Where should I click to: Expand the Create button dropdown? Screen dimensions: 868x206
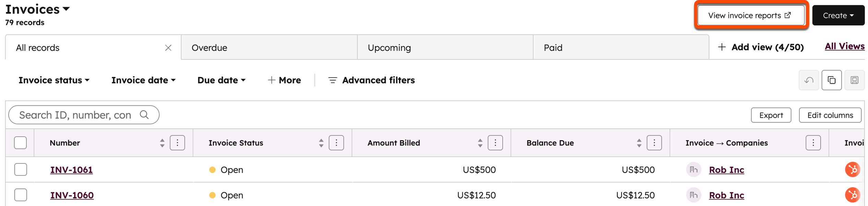coord(838,15)
